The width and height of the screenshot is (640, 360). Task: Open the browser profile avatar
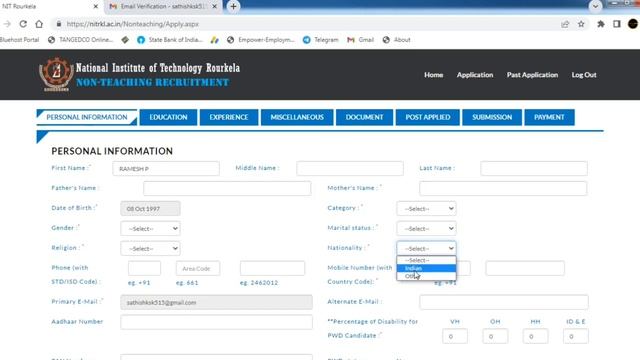coord(633,24)
